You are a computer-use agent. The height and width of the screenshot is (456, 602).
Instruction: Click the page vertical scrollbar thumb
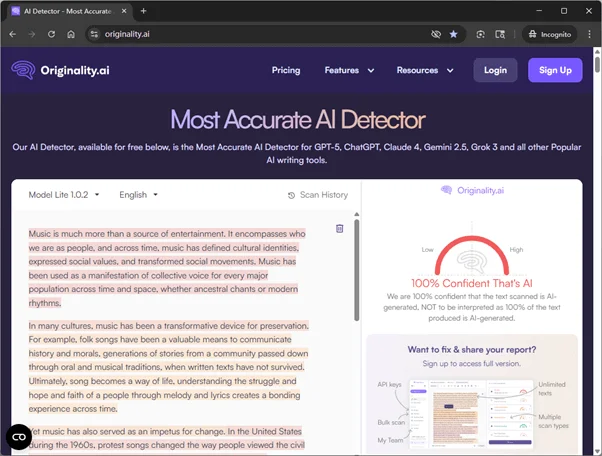[597, 64]
